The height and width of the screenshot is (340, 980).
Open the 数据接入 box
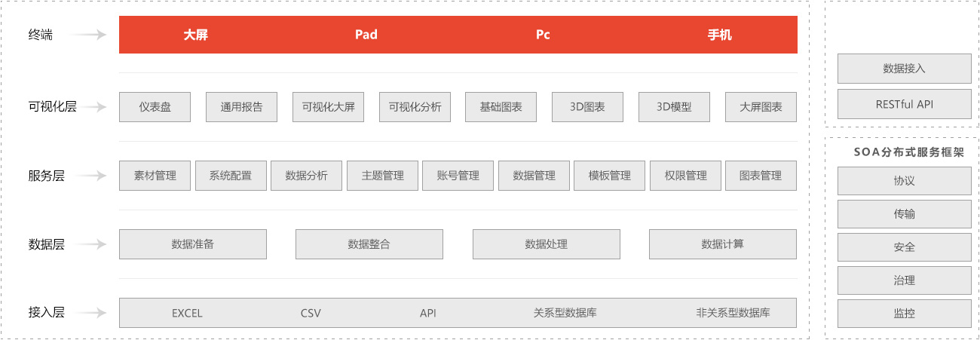(x=905, y=69)
